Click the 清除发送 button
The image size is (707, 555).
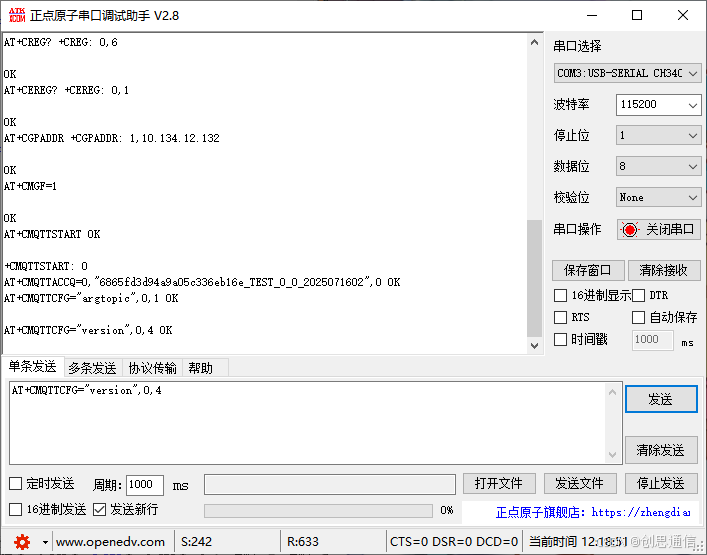coord(661,450)
